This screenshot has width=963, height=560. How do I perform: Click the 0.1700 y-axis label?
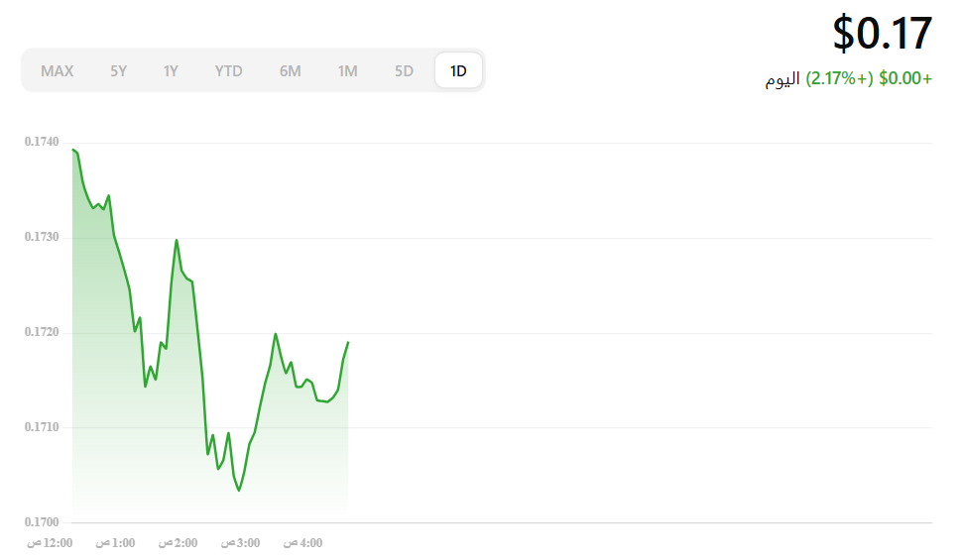tap(42, 521)
